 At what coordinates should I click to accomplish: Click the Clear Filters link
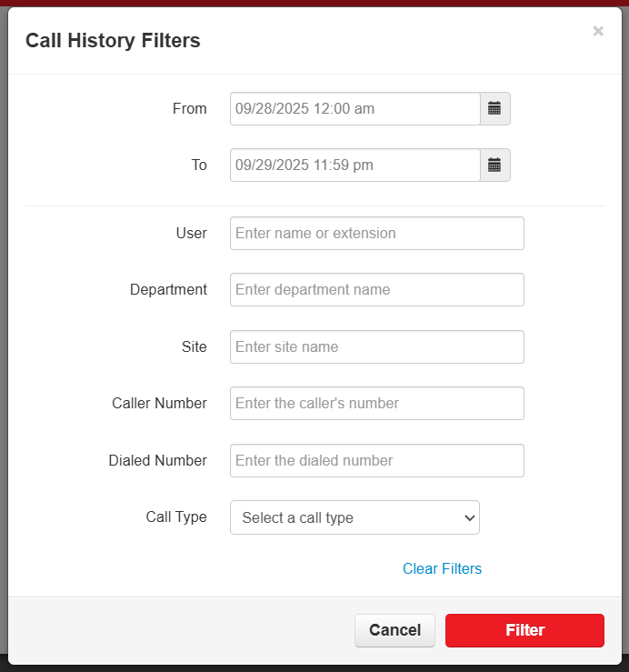coord(442,568)
